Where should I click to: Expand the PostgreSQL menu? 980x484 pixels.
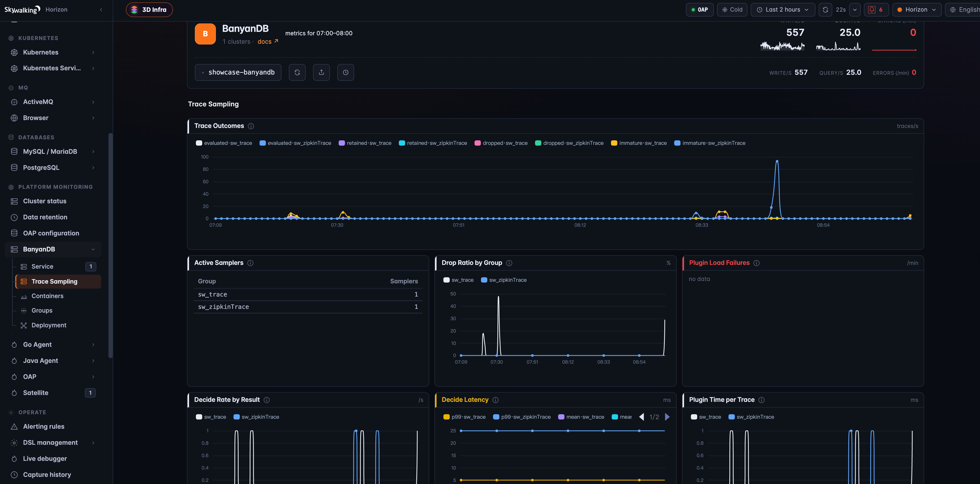[x=53, y=168]
